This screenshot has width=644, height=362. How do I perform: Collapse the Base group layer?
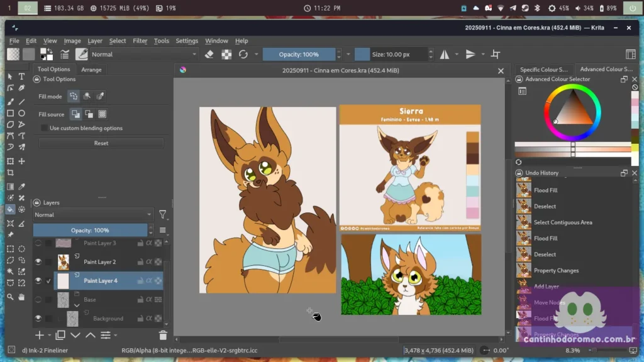pyautogui.click(x=77, y=305)
